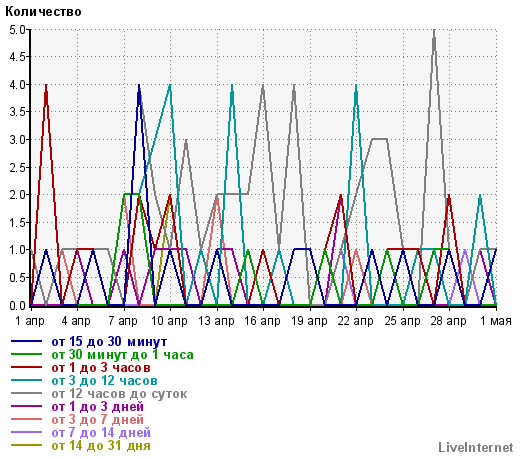Click the '22 апр' x-axis date label
Viewport: 520px width, 457px height.
coord(355,321)
